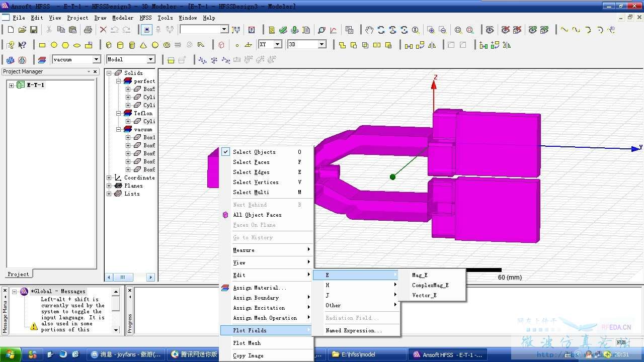Select Vector_E field plot option
This screenshot has height=362, width=644.
click(424, 295)
